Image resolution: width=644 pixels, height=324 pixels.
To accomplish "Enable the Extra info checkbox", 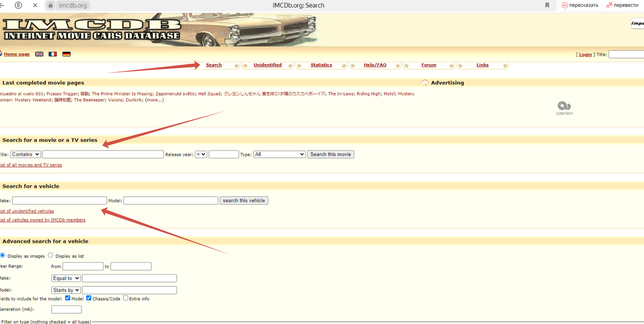I will 126,298.
